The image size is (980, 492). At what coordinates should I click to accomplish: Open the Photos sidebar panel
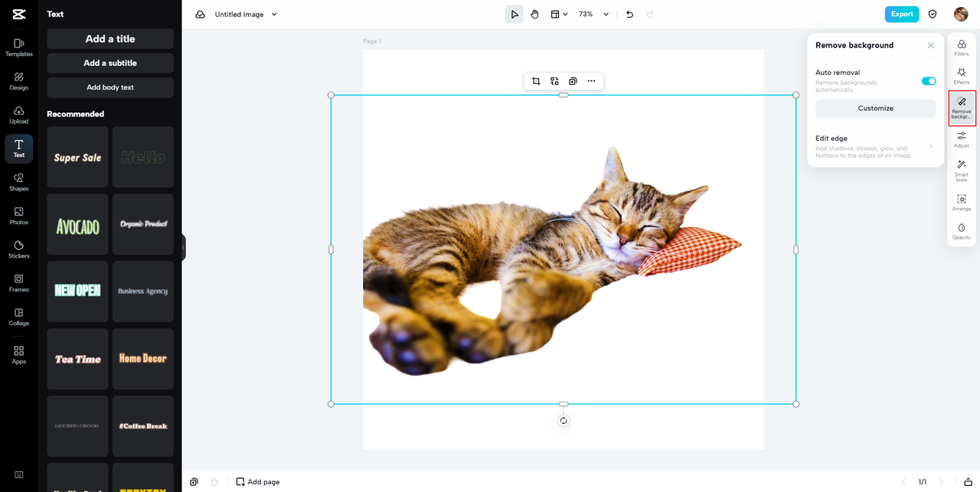[x=18, y=216]
